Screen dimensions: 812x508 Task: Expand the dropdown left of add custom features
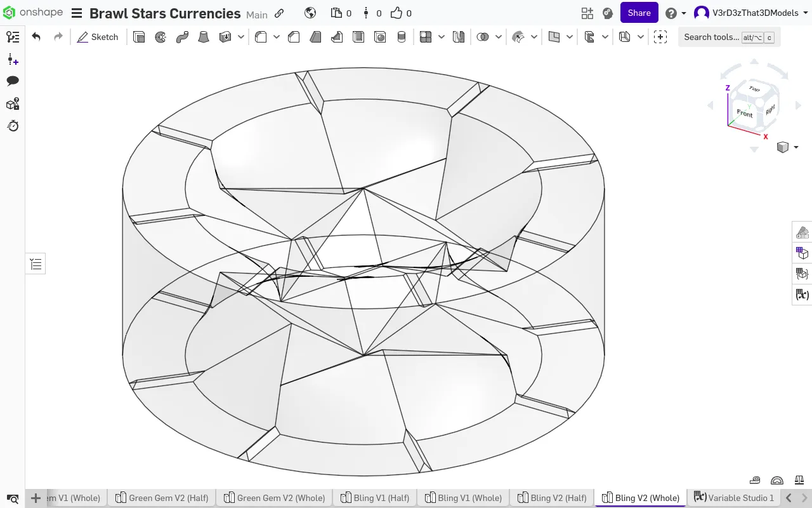[x=641, y=37]
